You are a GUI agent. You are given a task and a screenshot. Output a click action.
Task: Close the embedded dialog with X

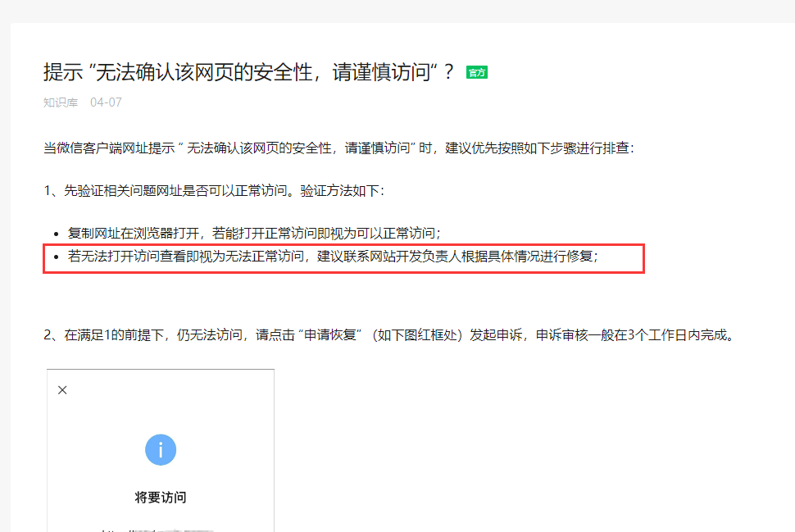[x=62, y=390]
